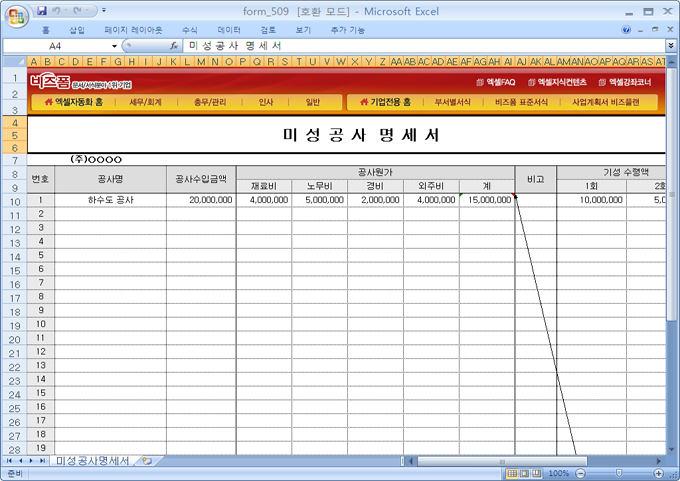
Task: Click the Office button logo
Action: click(x=16, y=13)
